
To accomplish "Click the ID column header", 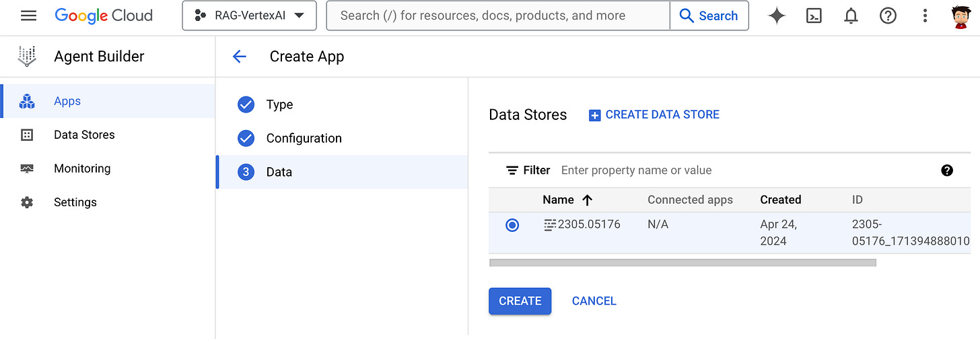I will 858,199.
